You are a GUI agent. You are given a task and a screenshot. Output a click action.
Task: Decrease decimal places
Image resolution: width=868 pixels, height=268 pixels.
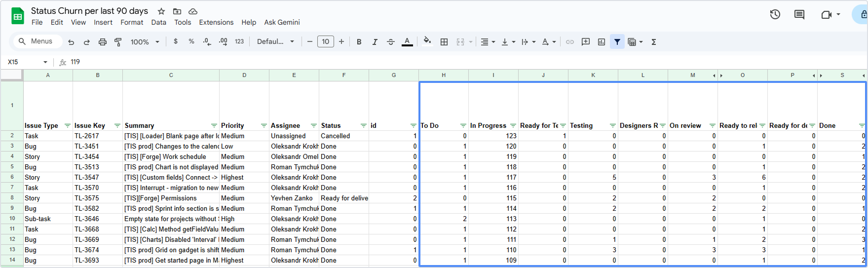point(207,42)
